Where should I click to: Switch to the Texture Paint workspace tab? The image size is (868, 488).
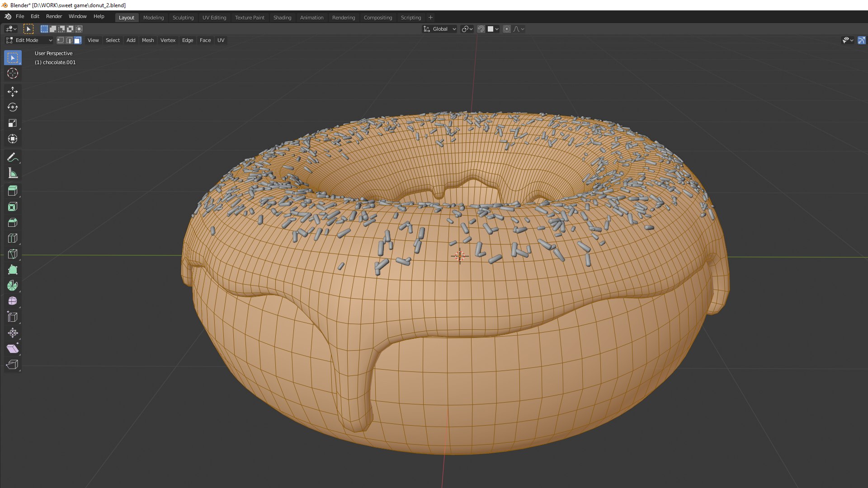(x=250, y=18)
